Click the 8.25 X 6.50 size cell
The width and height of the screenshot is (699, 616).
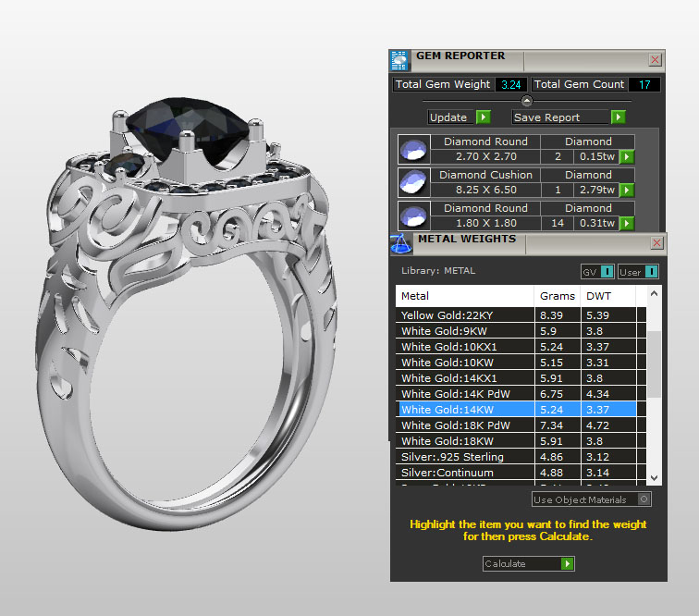pos(486,190)
